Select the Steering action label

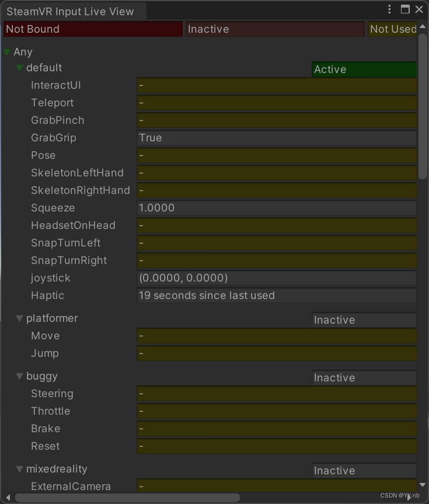[x=52, y=394]
